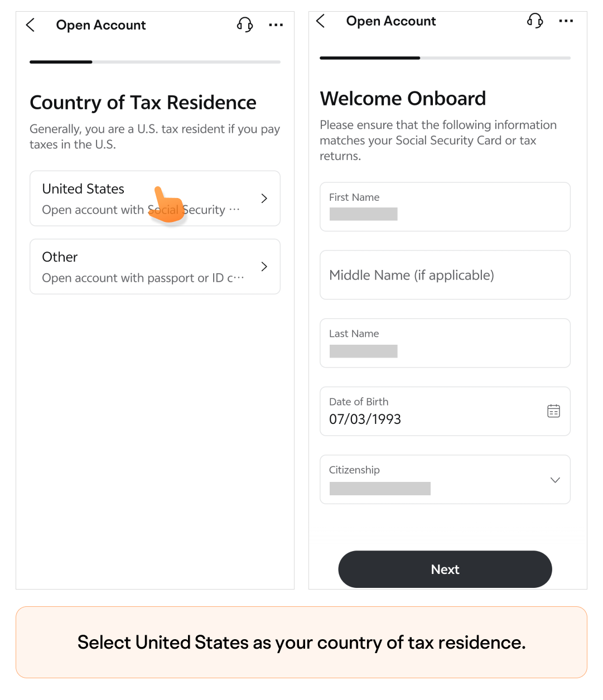The image size is (603, 700).
Task: Expand the Citizenship dropdown
Action: click(x=445, y=480)
